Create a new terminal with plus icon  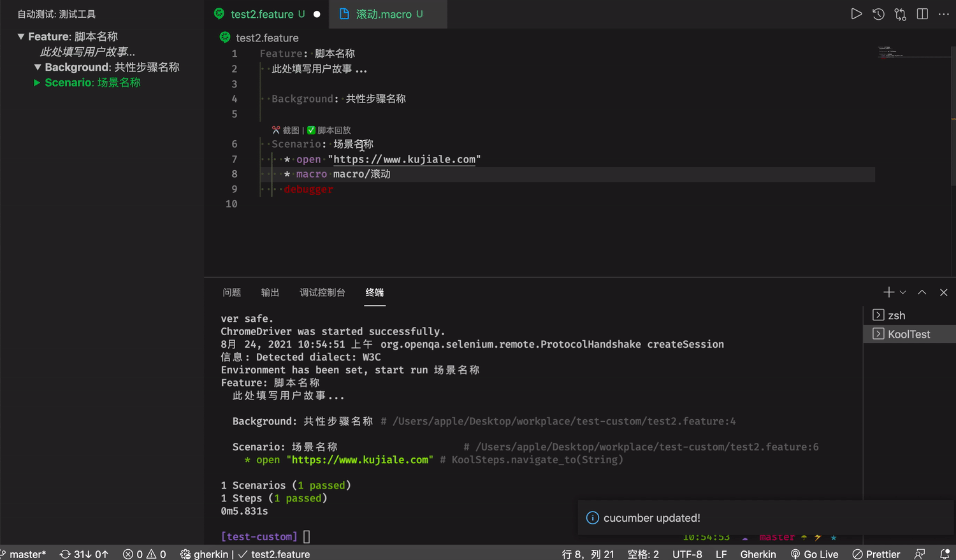888,292
